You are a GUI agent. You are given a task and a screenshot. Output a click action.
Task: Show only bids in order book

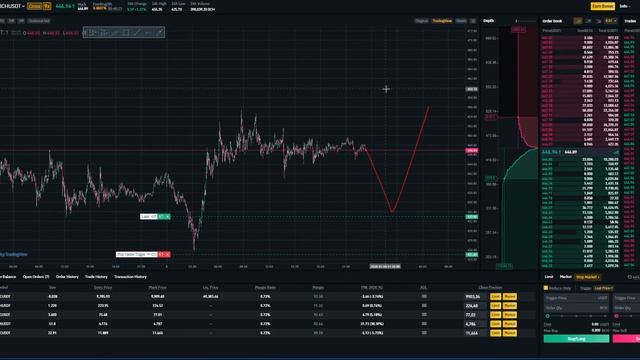click(x=589, y=21)
